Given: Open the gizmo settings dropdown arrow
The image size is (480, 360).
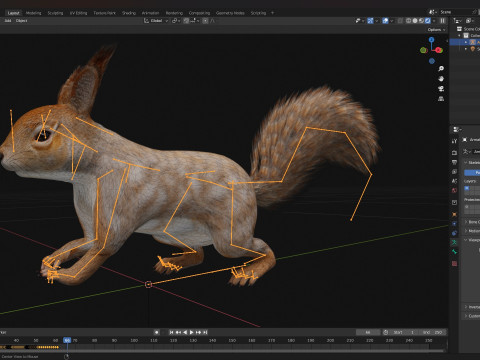Looking at the screenshot, I should coord(377,21).
